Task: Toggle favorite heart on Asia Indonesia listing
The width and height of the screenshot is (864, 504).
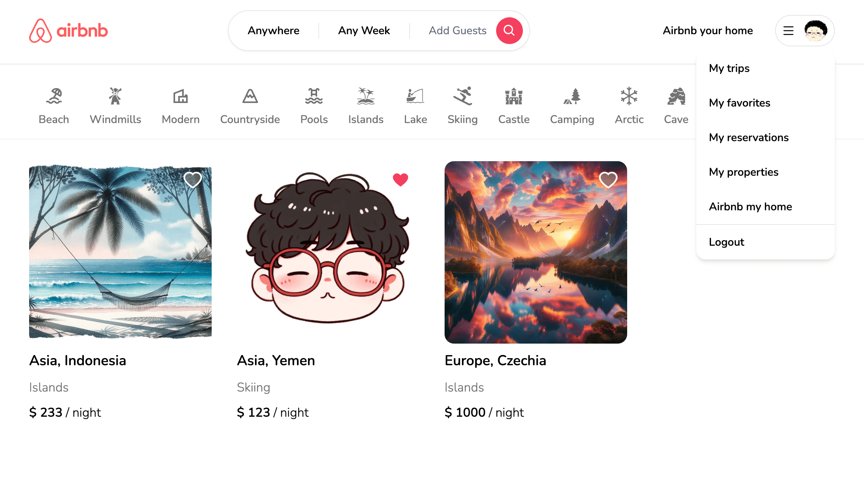Action: click(193, 179)
